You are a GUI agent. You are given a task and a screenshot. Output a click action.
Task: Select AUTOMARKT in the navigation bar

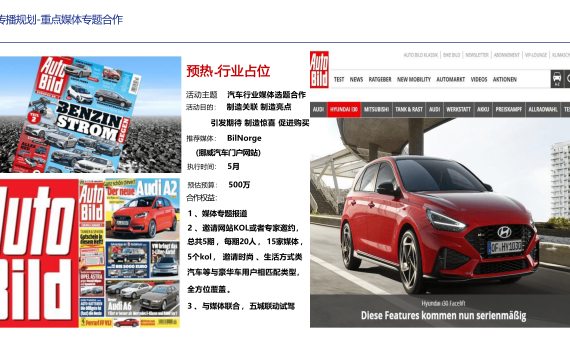coord(450,79)
